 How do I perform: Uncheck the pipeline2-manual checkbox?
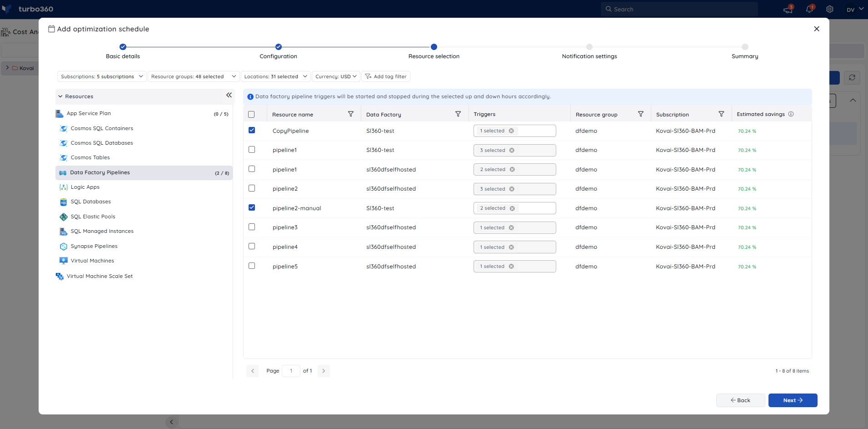coord(252,207)
